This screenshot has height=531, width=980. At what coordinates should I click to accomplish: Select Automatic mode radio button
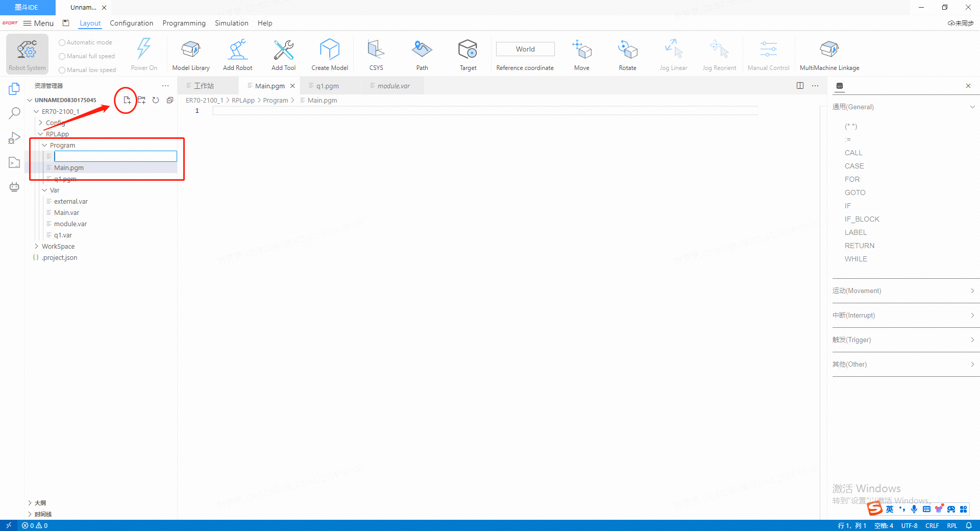click(x=62, y=43)
